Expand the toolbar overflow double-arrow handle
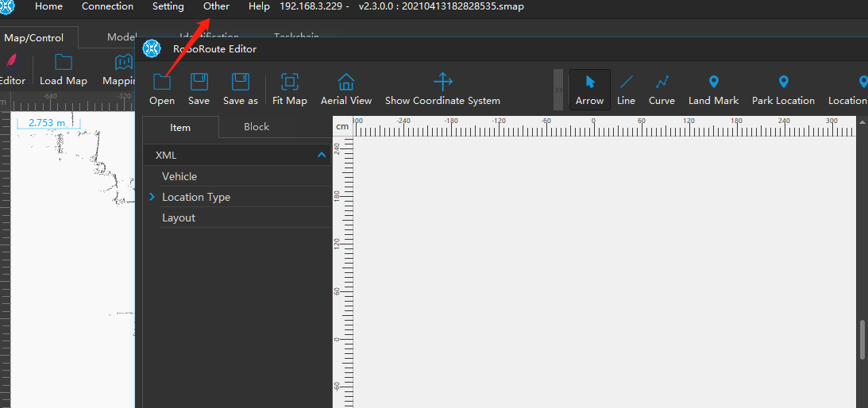The height and width of the screenshot is (408, 868). click(x=558, y=90)
